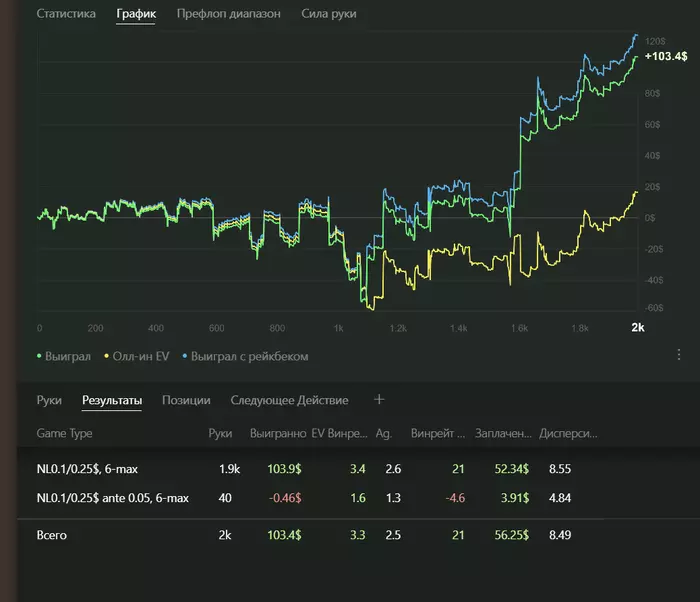The height and width of the screenshot is (602, 700).
Task: Click the 4.84 variance value
Action: coord(560,497)
